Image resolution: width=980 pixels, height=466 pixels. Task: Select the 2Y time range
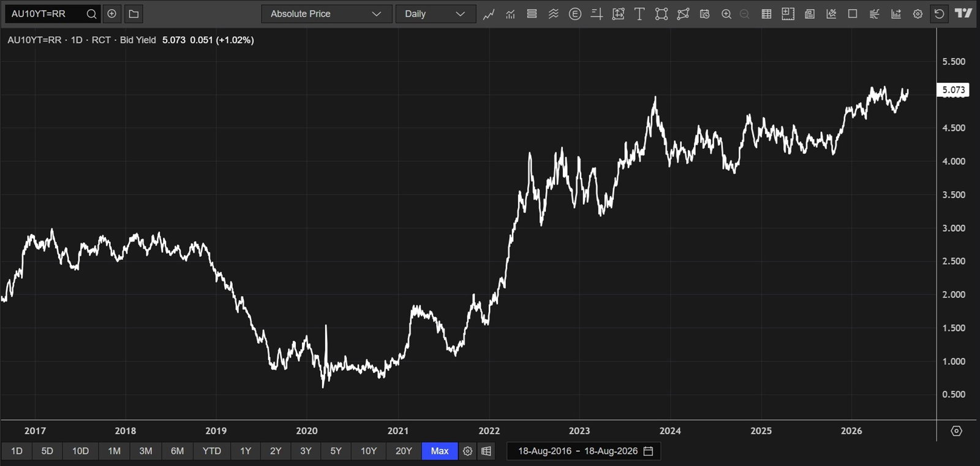click(276, 451)
